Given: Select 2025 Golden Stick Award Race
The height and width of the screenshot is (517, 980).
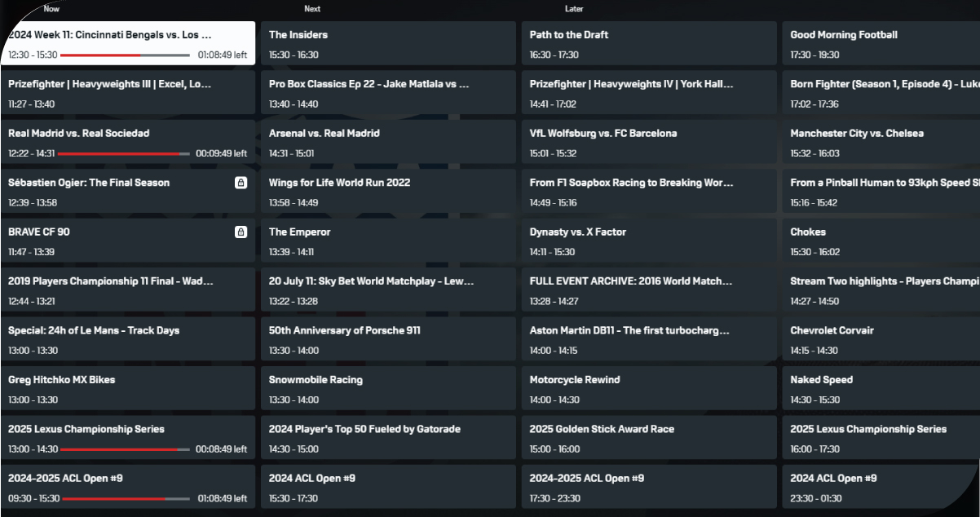Looking at the screenshot, I should [x=648, y=437].
